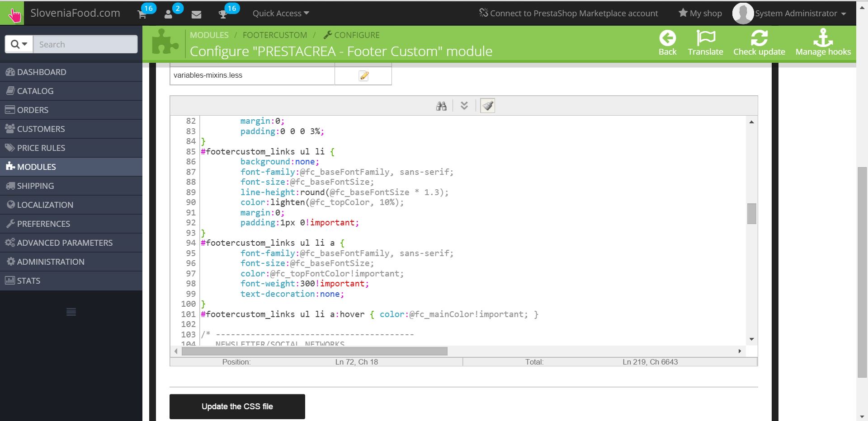The image size is (868, 421).
Task: Open the trophy merchant expertise icon
Action: coord(223,14)
